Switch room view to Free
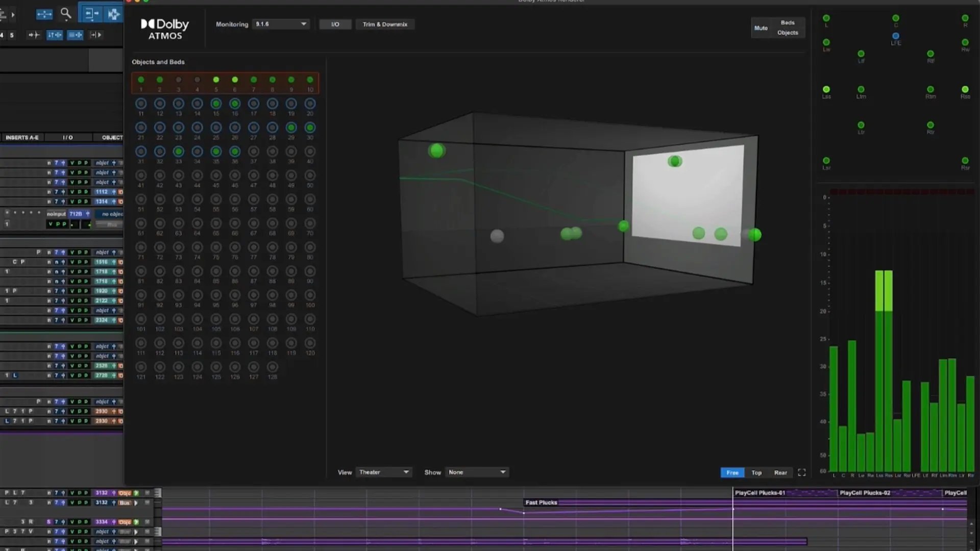The image size is (980, 551). click(732, 472)
